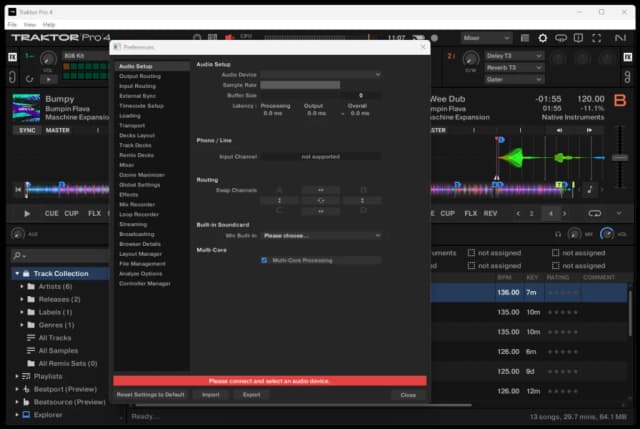Toggle Deck B key lock music note

click(589, 189)
